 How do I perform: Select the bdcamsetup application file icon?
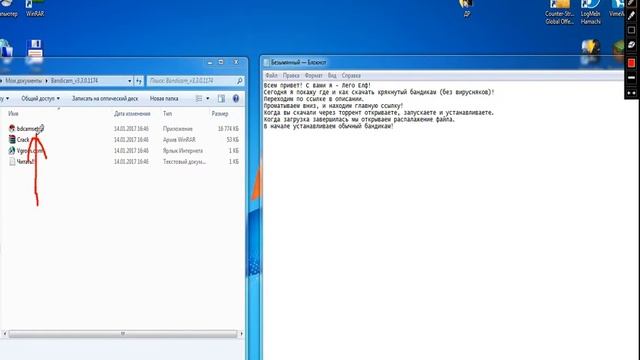click(12, 129)
